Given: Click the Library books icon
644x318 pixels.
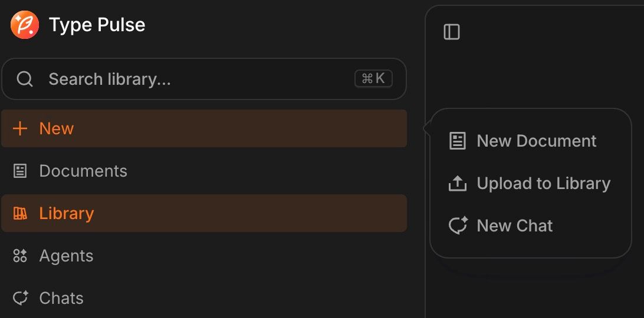Looking at the screenshot, I should (19, 213).
